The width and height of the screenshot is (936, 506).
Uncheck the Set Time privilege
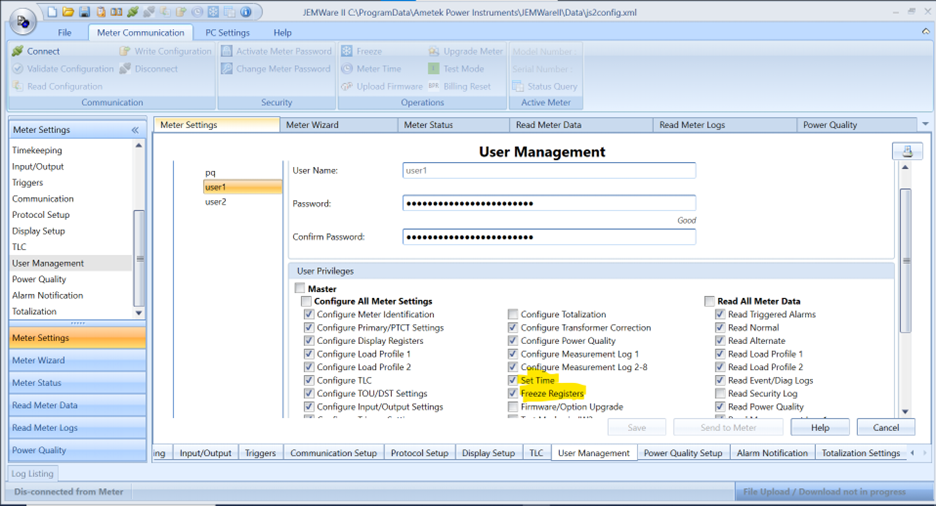tap(513, 380)
